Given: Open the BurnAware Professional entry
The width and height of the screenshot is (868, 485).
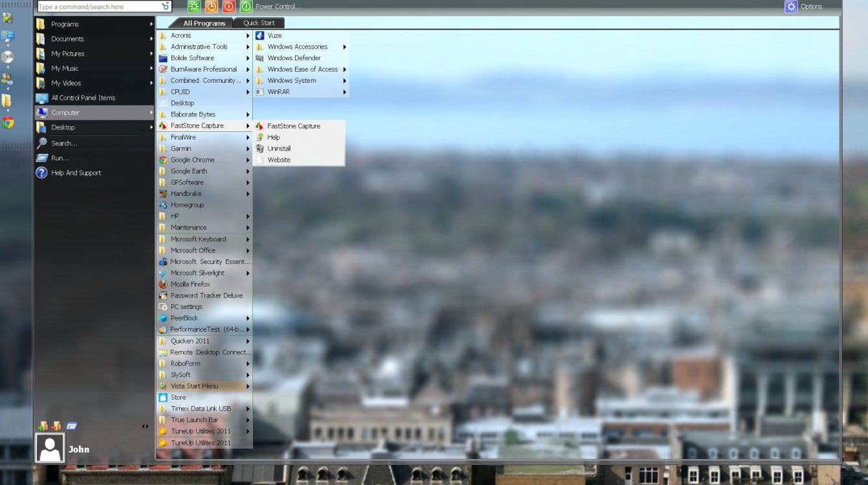Looking at the screenshot, I should (204, 69).
